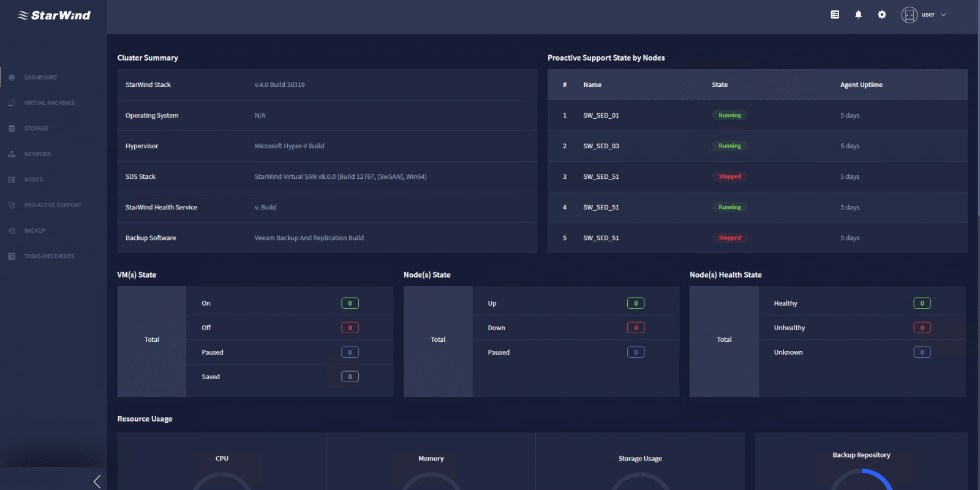
Task: Go to Nodes menu item
Action: tap(34, 179)
